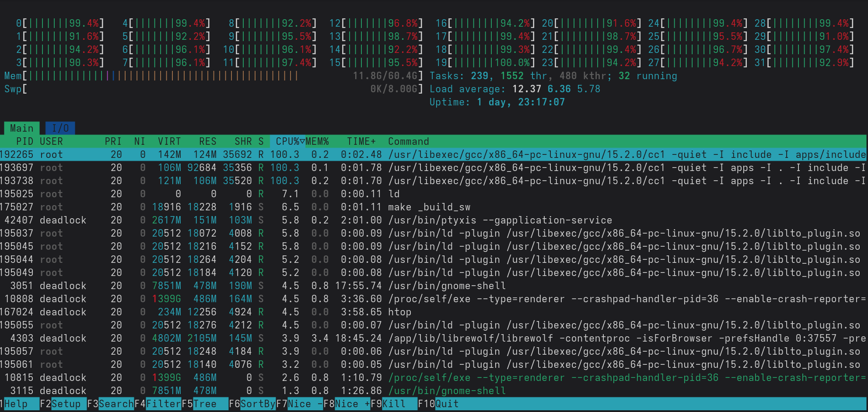Viewport: 868px width, 412px height.
Task: Click the Swp usage meter
Action: pos(213,89)
